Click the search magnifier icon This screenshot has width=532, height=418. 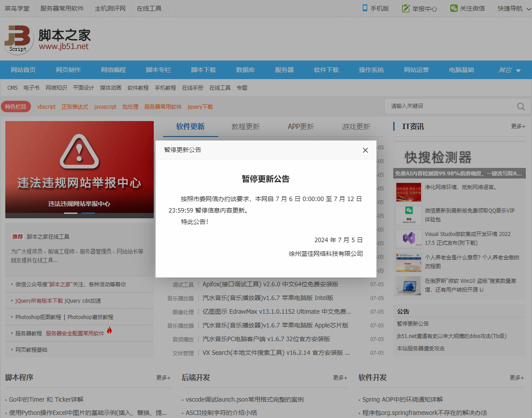(521, 106)
